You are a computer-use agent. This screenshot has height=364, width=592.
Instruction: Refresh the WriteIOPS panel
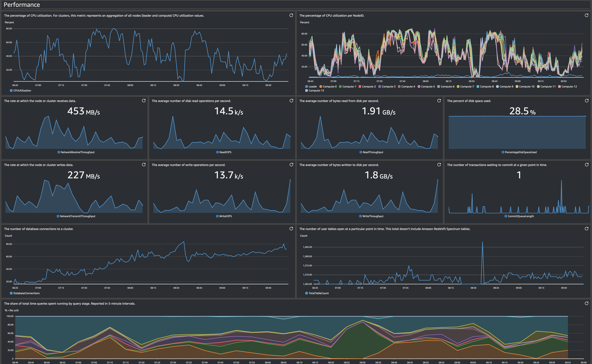291,165
